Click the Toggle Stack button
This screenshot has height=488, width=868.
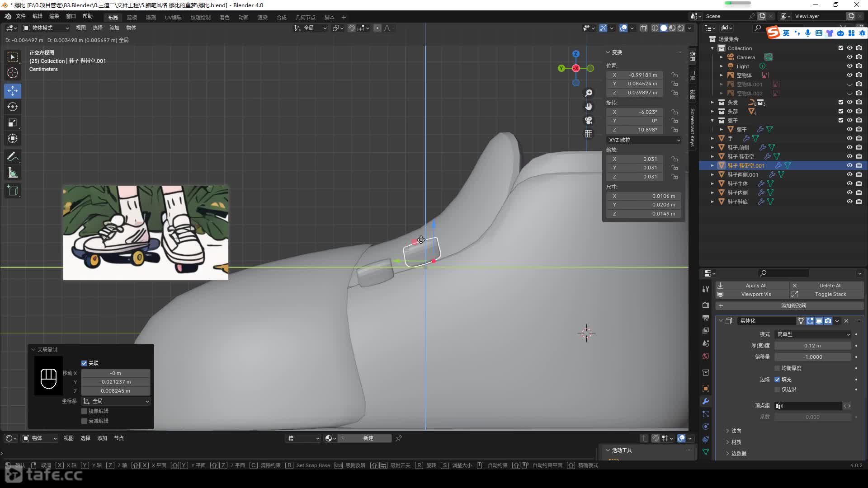pyautogui.click(x=827, y=294)
